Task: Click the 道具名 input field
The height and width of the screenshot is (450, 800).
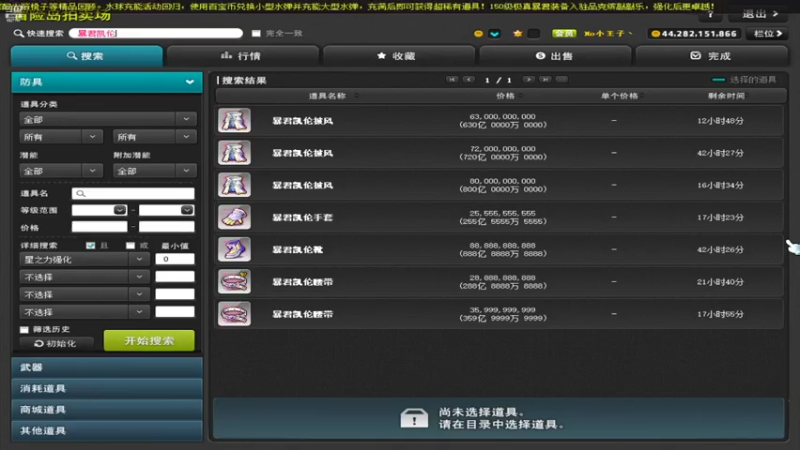Action: coord(133,193)
